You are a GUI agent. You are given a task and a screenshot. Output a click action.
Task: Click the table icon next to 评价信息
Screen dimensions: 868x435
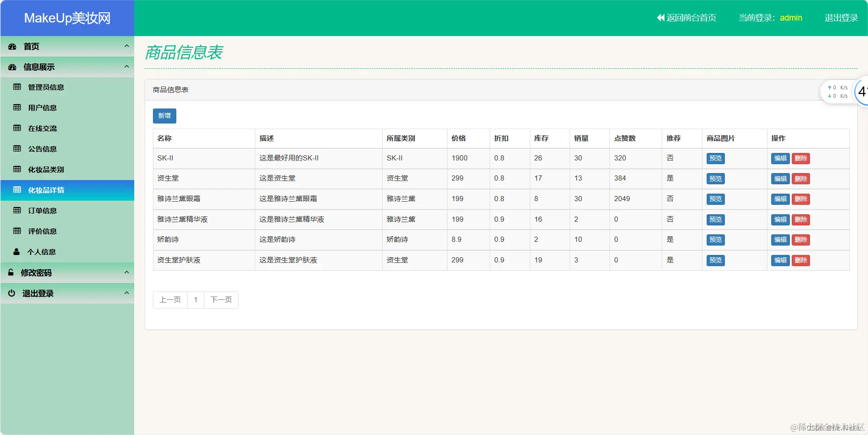coord(17,231)
